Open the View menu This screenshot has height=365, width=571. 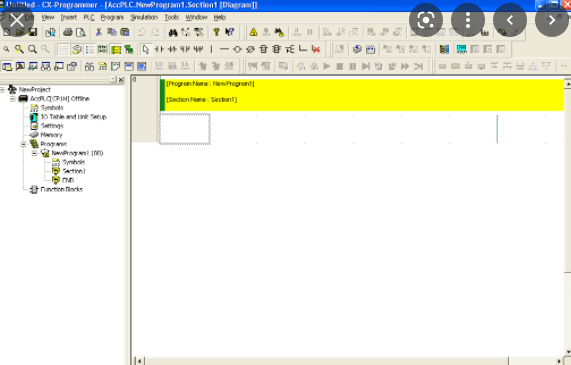click(48, 17)
